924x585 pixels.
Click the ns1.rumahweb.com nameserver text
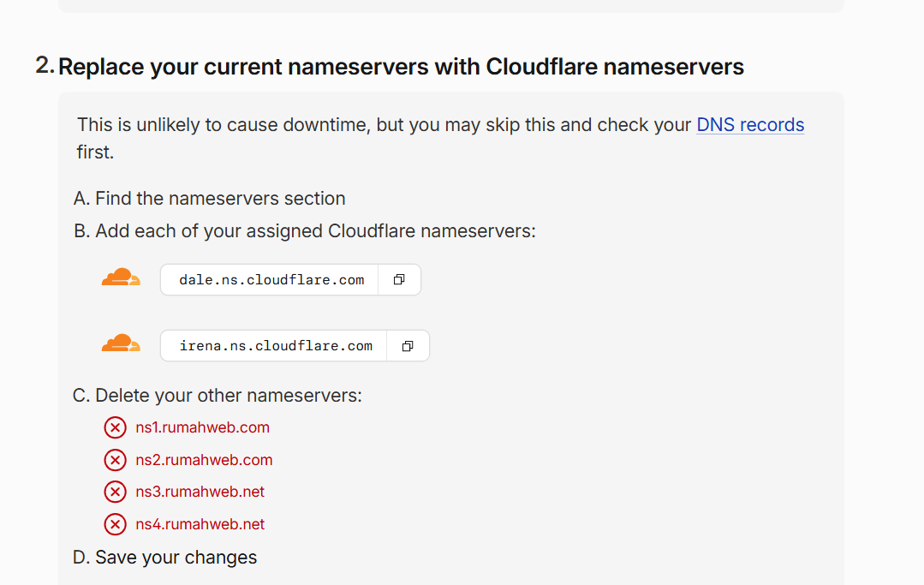202,427
